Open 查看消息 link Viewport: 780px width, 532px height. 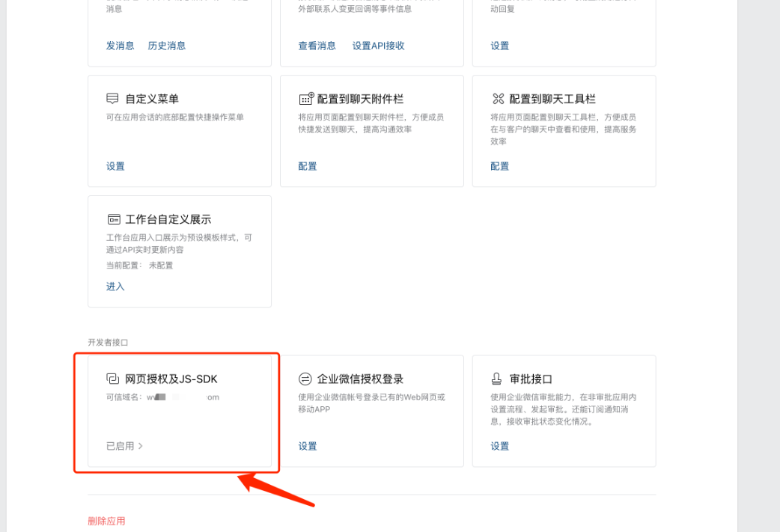point(317,46)
